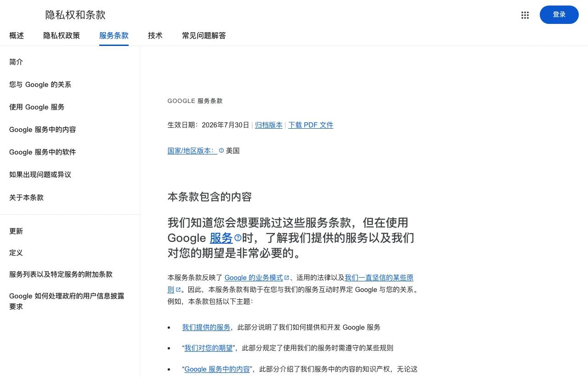Open the Google apps grid icon
This screenshot has height=377, width=588.
(x=525, y=15)
